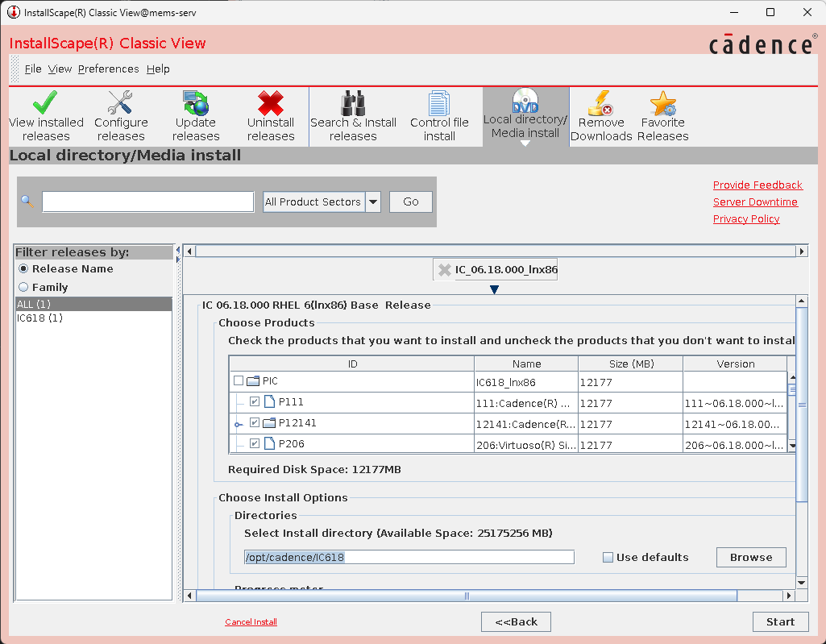The width and height of the screenshot is (826, 644).
Task: Remove IC_06.18.000_lnx86 release with X icon
Action: 445,270
